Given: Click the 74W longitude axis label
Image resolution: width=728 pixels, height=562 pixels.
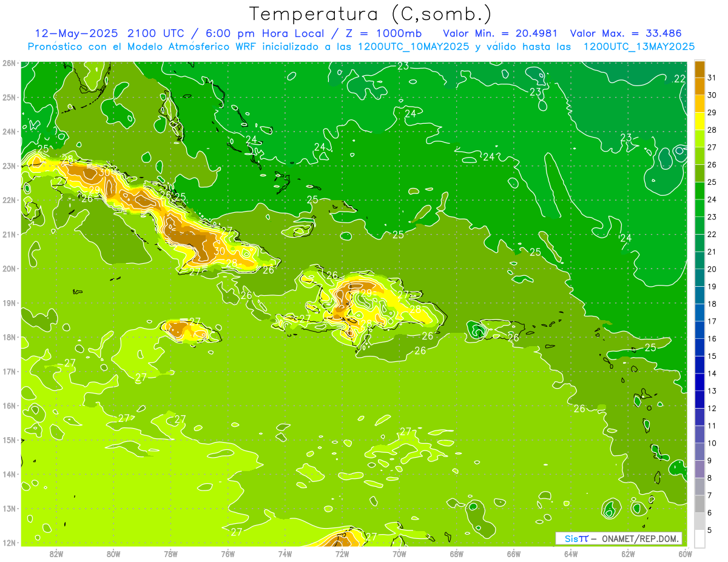Looking at the screenshot, I should [285, 554].
